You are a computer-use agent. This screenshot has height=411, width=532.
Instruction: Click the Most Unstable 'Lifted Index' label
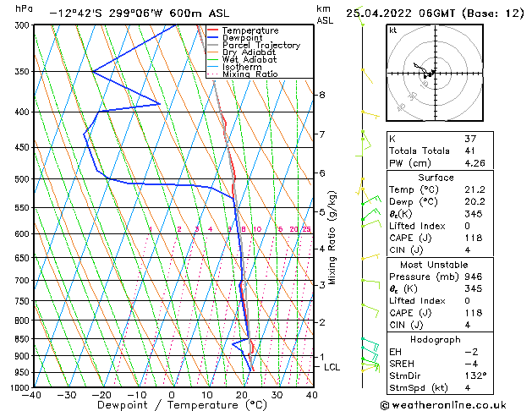(417, 301)
